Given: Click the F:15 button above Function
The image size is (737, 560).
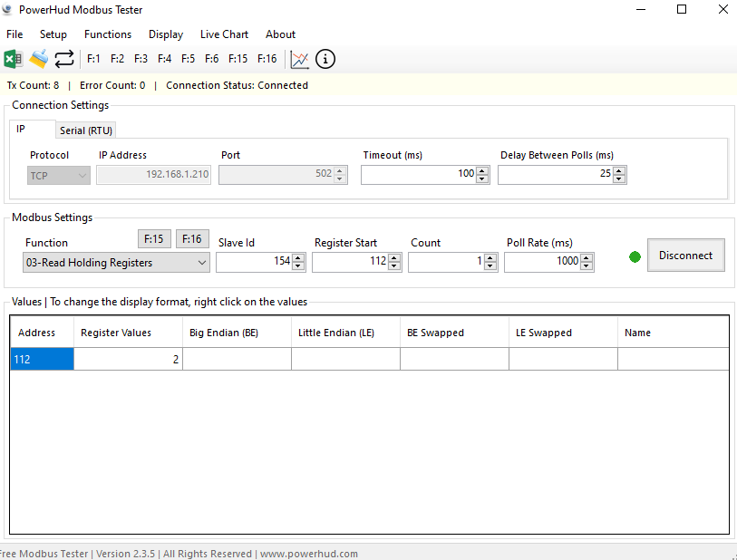Looking at the screenshot, I should [154, 239].
